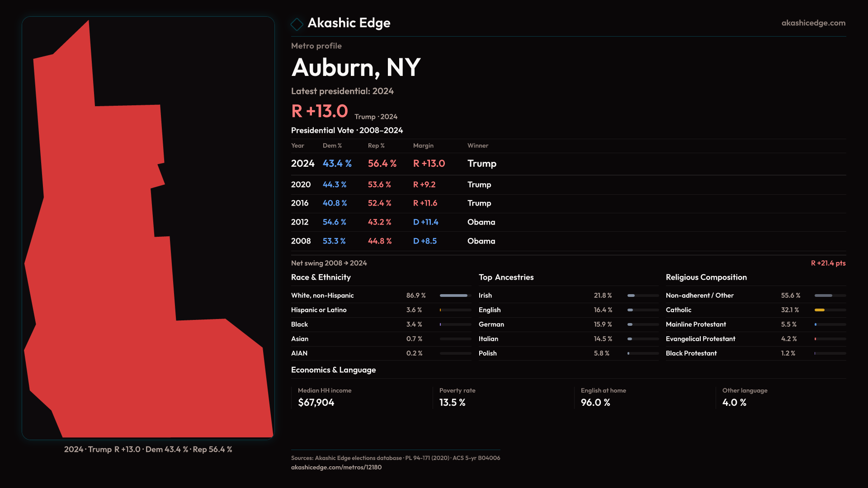Click the White, non-Hispanic percentage bar

pyautogui.click(x=455, y=296)
